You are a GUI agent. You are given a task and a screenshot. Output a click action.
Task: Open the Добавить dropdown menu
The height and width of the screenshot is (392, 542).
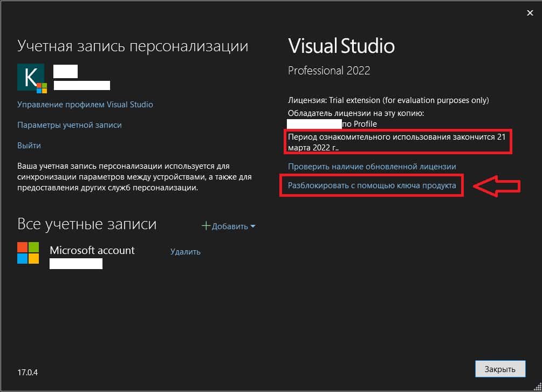[x=229, y=226]
